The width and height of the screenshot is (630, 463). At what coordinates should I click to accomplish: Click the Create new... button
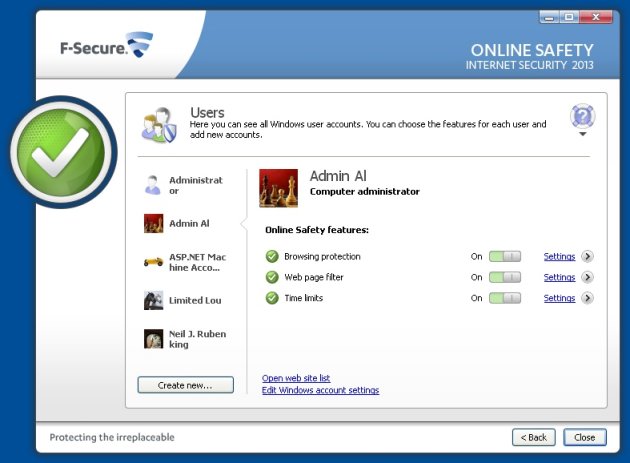[185, 385]
